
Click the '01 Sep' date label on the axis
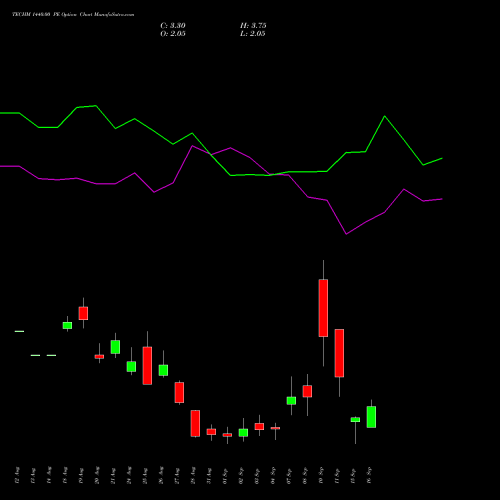pyautogui.click(x=225, y=475)
